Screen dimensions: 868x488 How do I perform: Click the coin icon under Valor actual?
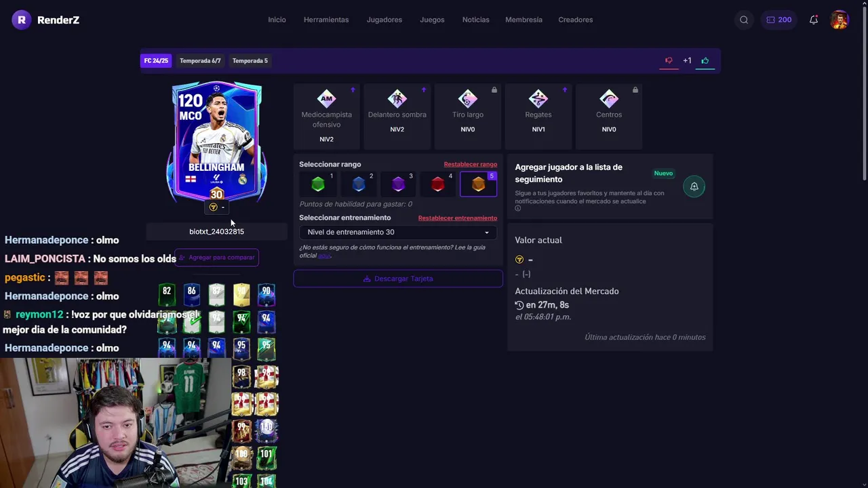(519, 260)
